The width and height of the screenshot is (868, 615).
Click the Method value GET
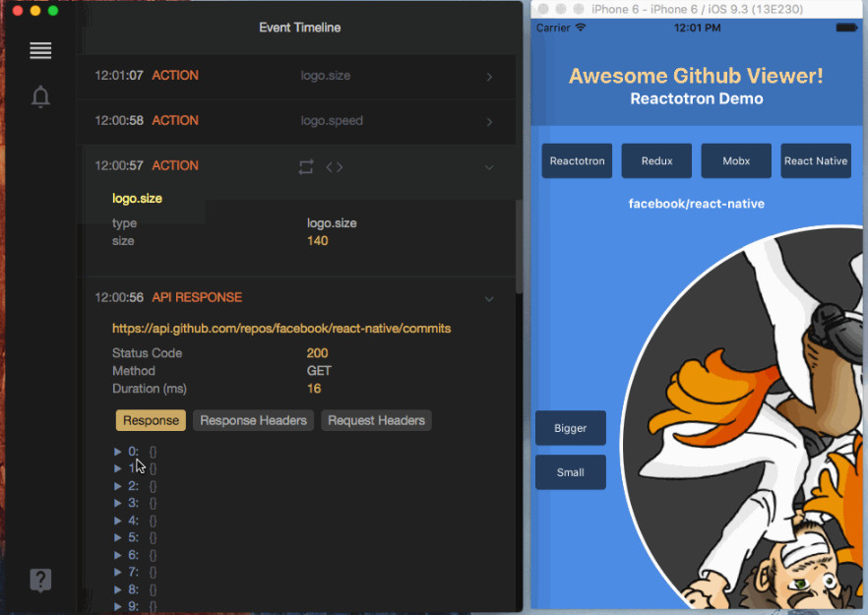319,371
